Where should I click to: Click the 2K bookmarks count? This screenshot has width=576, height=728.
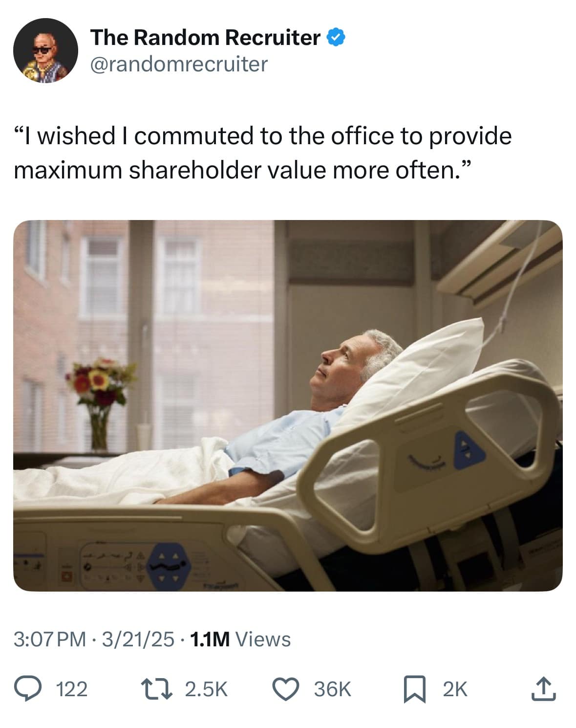tap(455, 689)
